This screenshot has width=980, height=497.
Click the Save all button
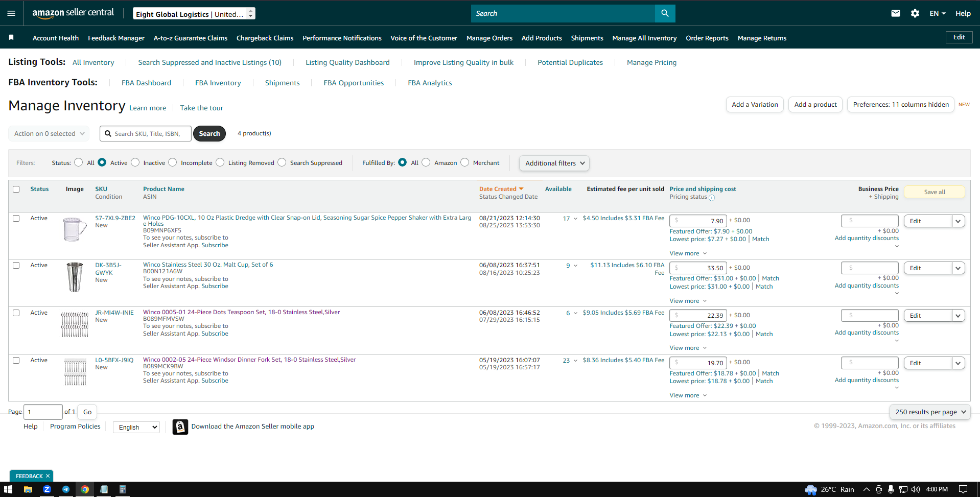934,192
